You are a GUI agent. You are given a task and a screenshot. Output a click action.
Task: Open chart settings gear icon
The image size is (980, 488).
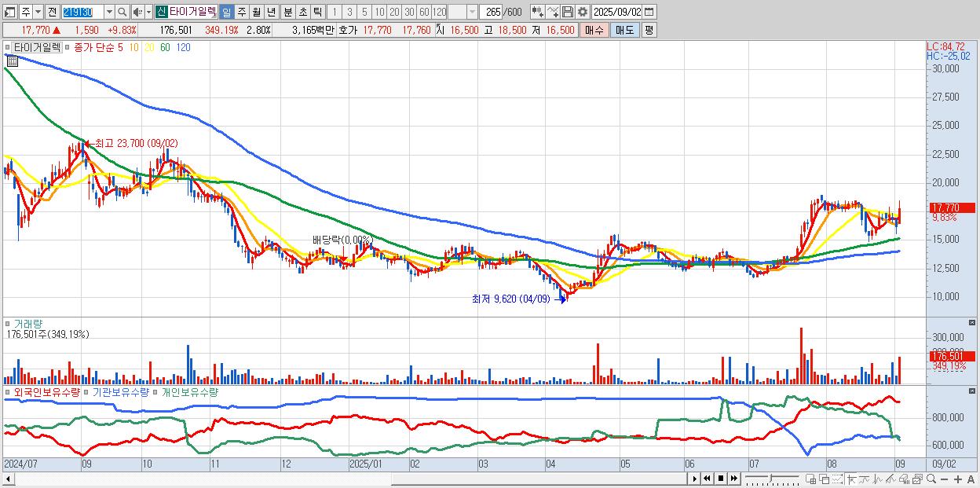(582, 12)
